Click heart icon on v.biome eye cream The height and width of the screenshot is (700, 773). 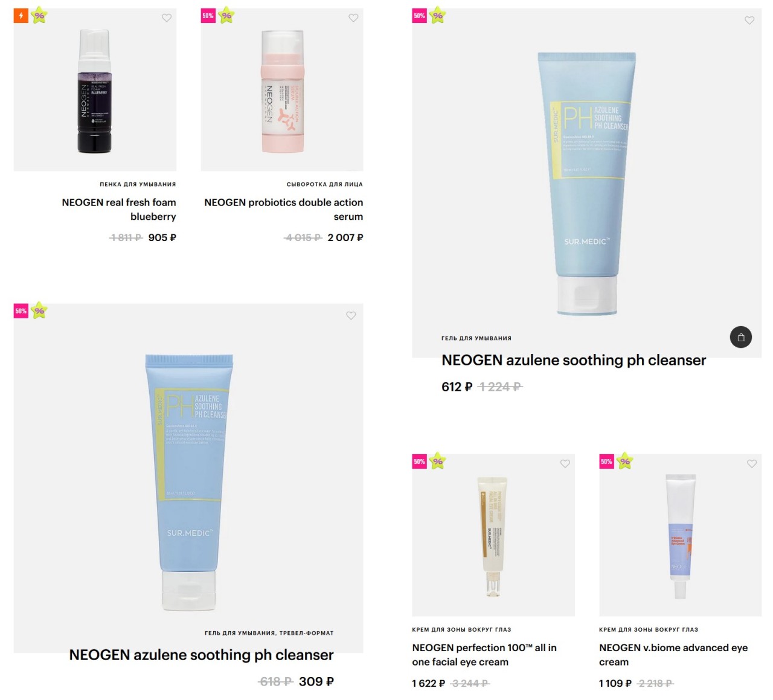(752, 464)
